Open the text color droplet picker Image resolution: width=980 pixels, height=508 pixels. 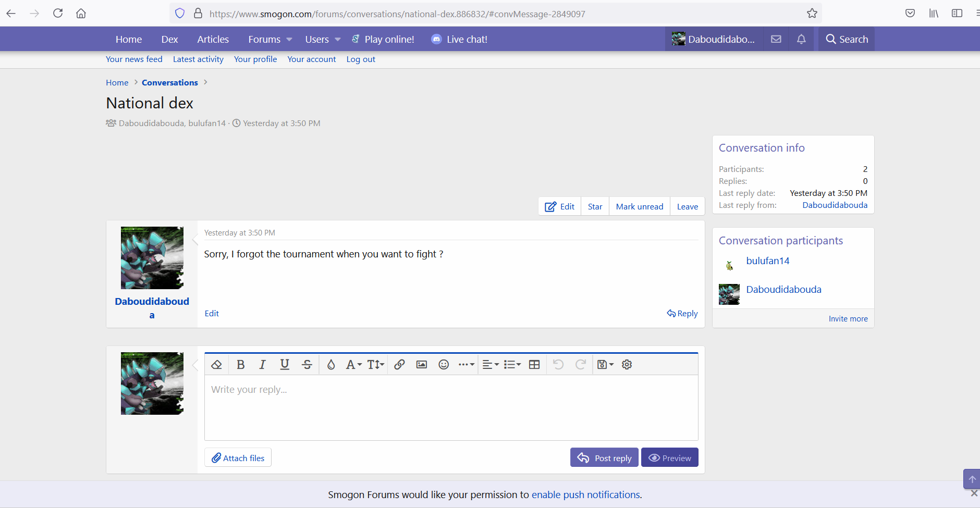point(331,365)
